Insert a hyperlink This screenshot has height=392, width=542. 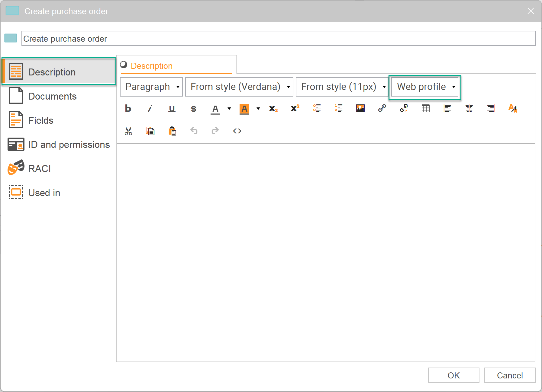point(382,108)
